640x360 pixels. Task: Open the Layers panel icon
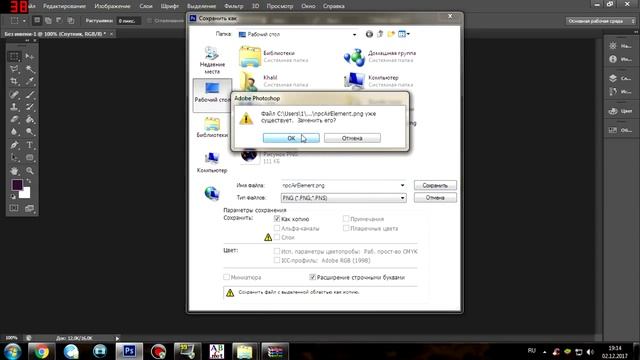point(613,78)
